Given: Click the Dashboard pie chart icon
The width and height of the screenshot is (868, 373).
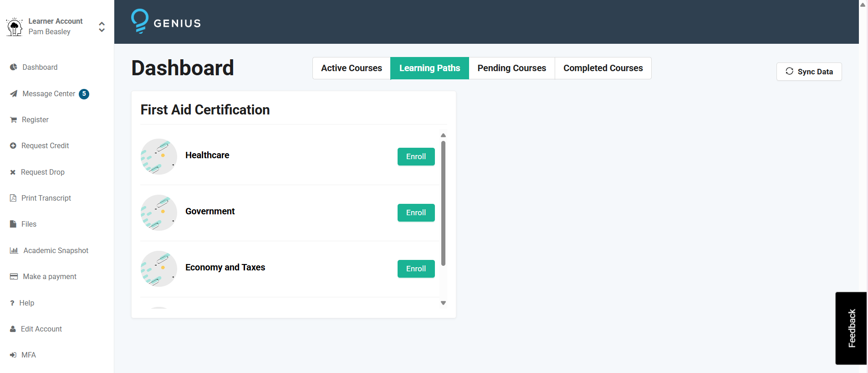Looking at the screenshot, I should coord(13,67).
